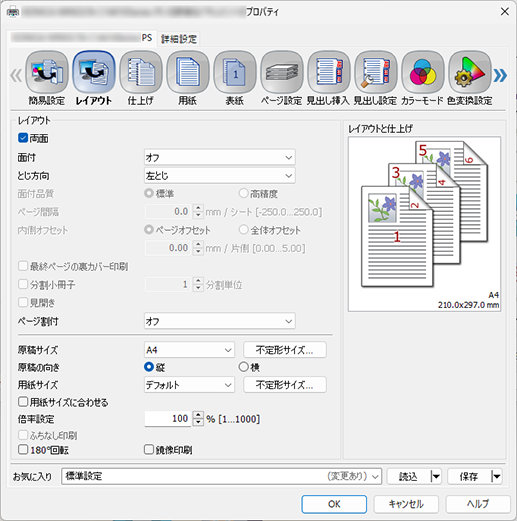The height and width of the screenshot is (521, 517).
Task: Open the 原稿サイズ A4 dropdown
Action: (189, 350)
